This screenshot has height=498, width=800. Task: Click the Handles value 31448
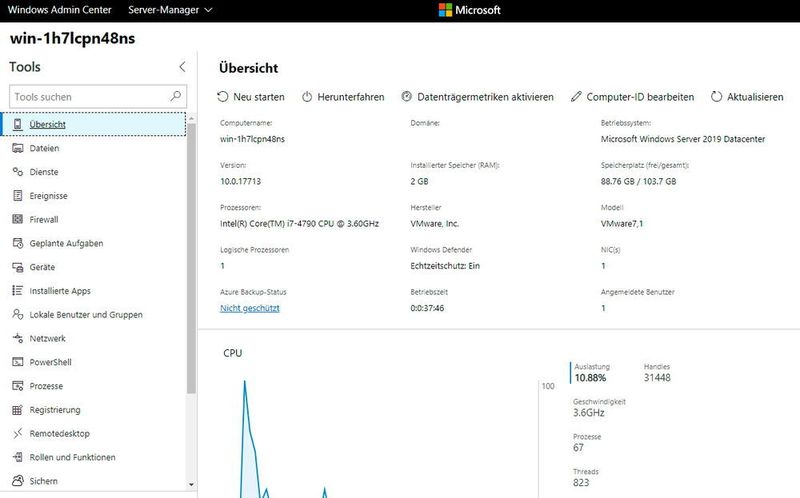point(657,378)
